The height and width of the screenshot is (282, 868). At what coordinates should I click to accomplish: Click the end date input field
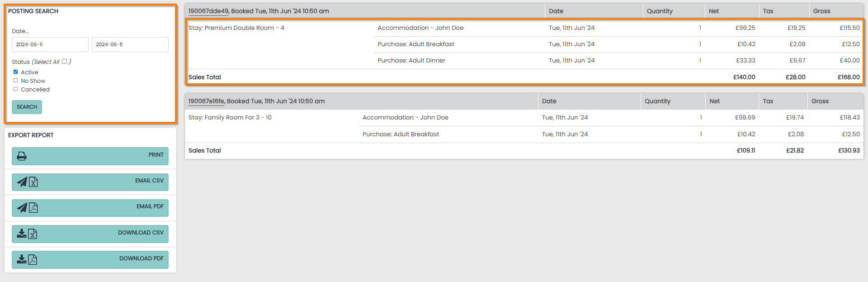130,44
